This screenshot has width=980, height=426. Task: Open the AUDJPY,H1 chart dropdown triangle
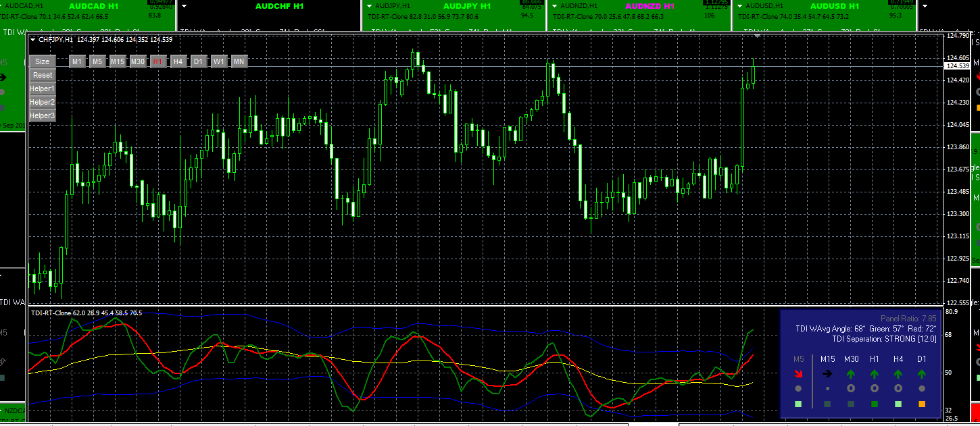pos(370,5)
